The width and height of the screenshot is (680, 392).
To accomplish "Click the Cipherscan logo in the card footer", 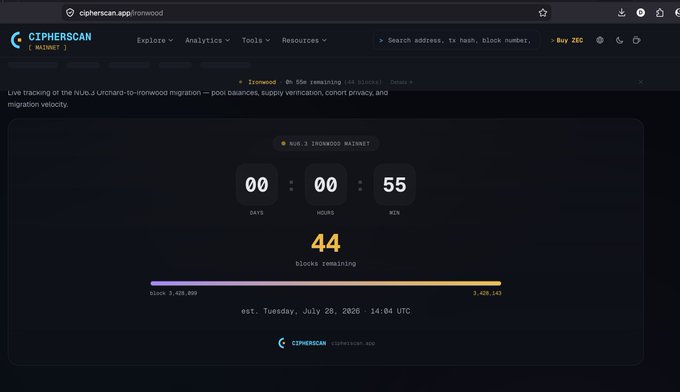I will pyautogui.click(x=302, y=343).
